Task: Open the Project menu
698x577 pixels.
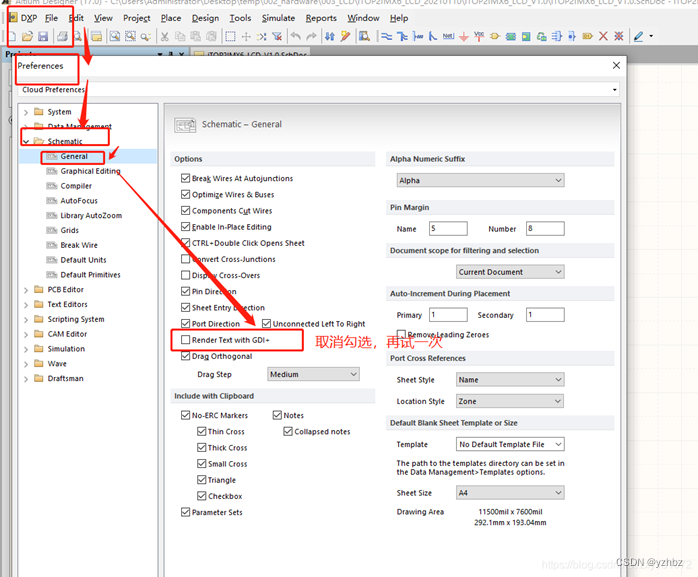Action: [137, 18]
